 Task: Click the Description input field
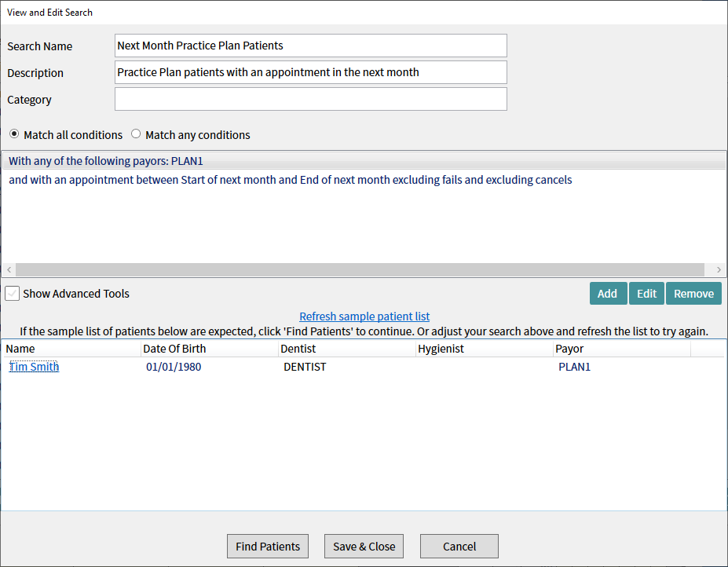(311, 72)
